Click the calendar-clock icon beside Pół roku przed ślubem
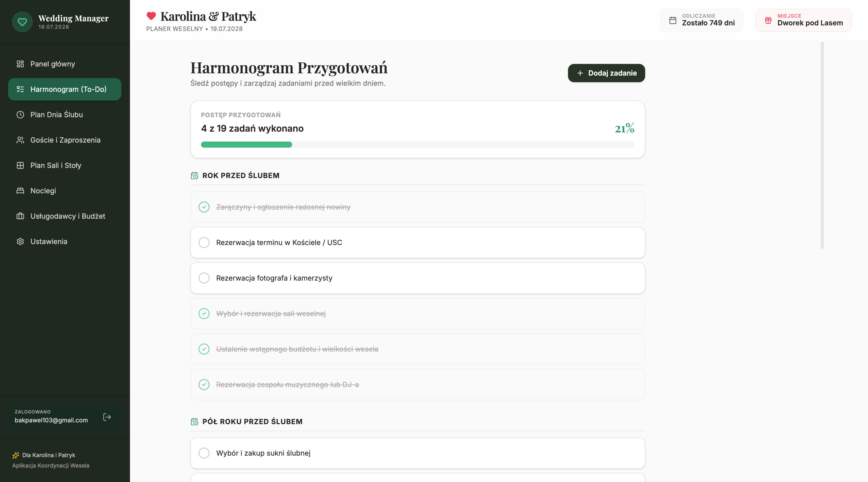 (x=194, y=421)
